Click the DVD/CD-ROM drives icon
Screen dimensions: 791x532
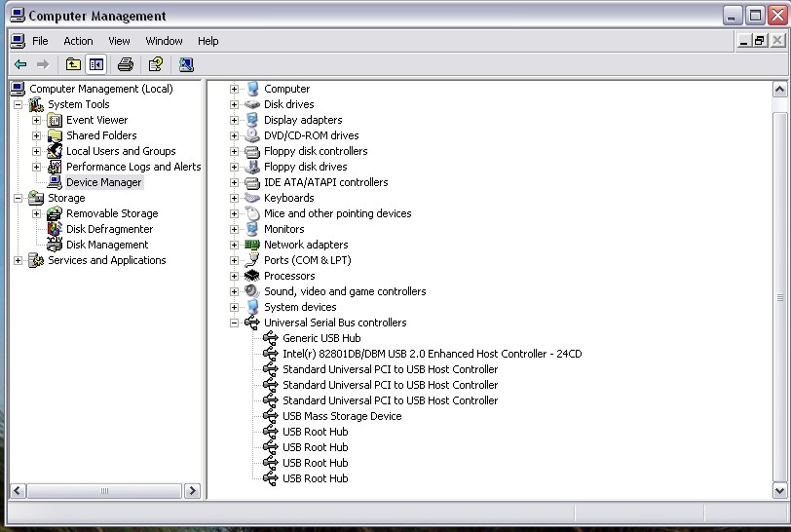(x=252, y=135)
